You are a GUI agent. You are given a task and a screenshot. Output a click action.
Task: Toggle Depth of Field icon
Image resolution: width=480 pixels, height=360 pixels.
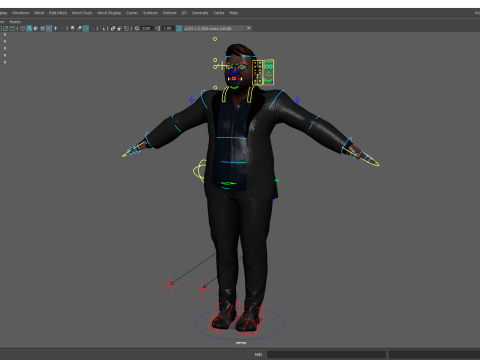click(x=92, y=28)
